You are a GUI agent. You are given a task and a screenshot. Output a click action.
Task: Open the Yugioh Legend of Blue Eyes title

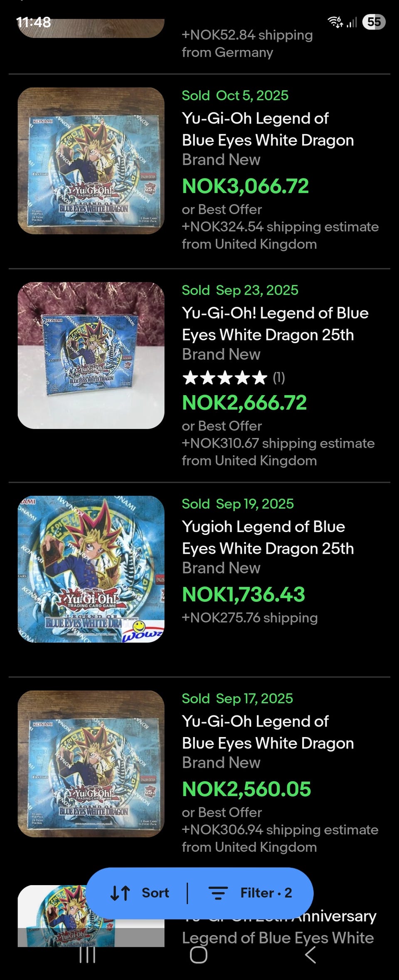268,537
